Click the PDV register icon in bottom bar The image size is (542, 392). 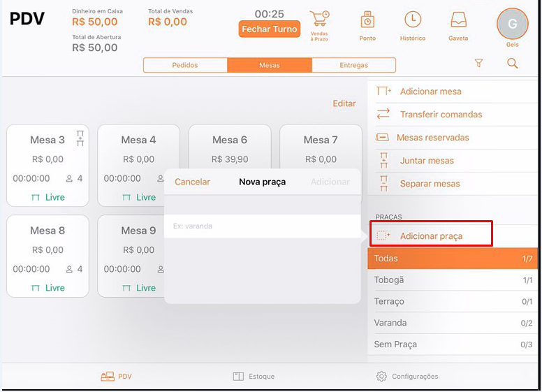[108, 377]
